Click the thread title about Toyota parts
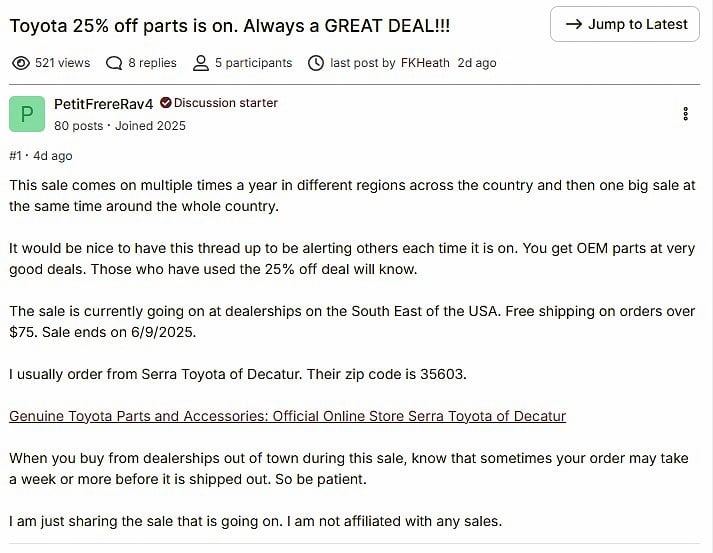This screenshot has width=713, height=553. point(229,25)
